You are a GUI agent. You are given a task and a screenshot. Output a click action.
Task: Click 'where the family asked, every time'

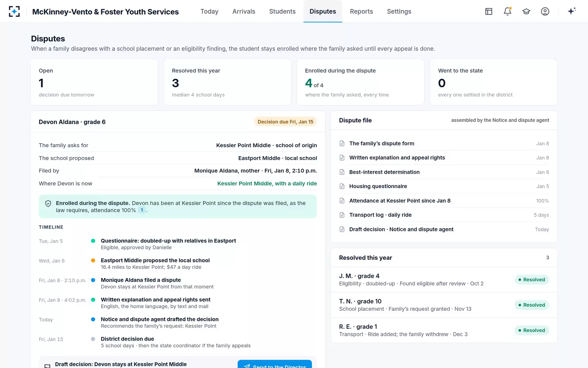pyautogui.click(x=347, y=95)
